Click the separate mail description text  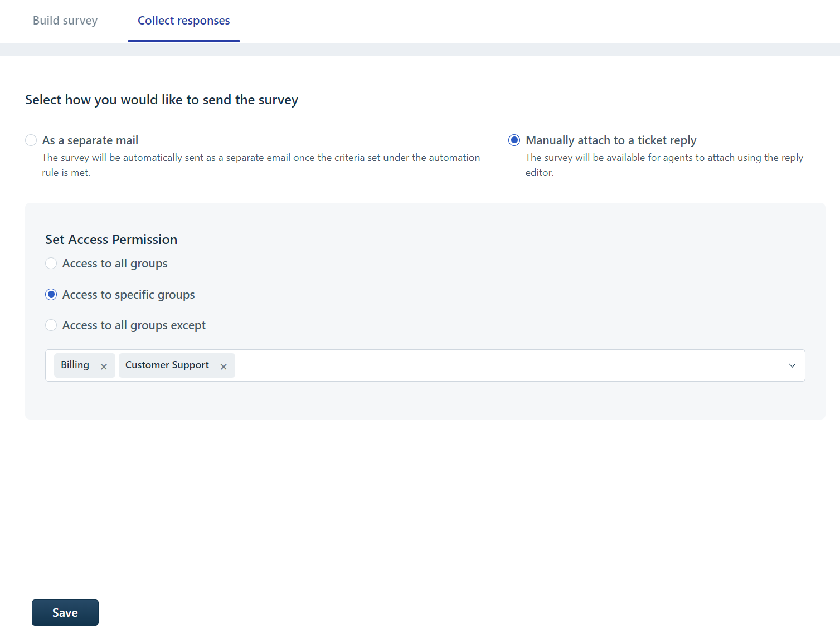click(261, 165)
